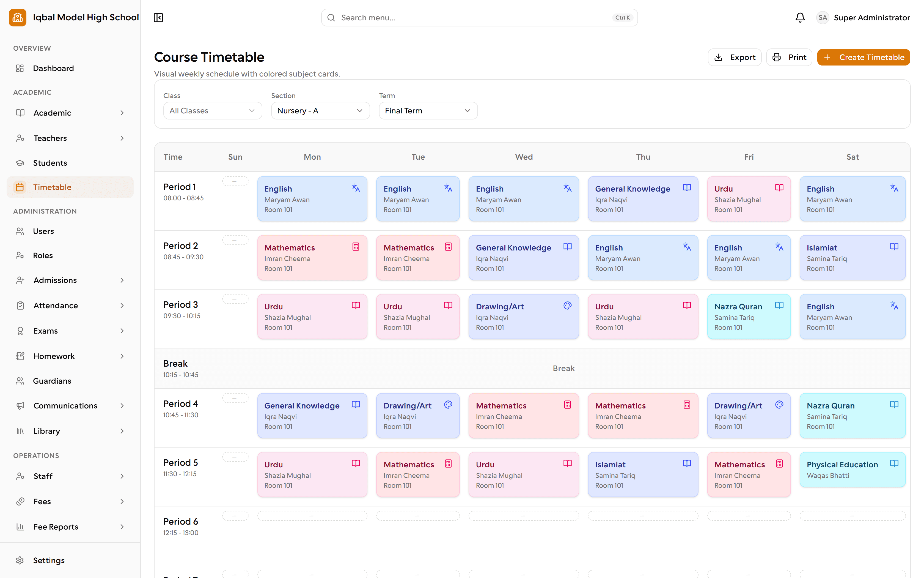
Task: Open the Users menu item
Action: pos(70,231)
